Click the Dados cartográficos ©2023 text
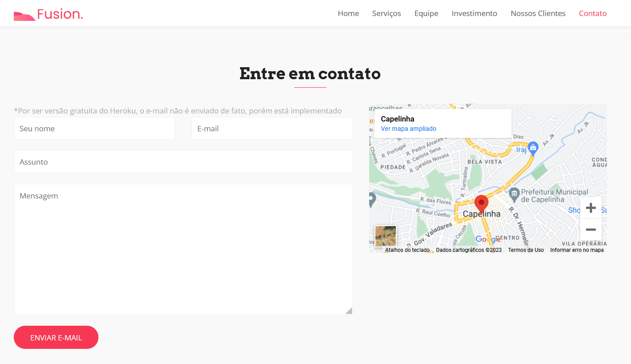 469,250
